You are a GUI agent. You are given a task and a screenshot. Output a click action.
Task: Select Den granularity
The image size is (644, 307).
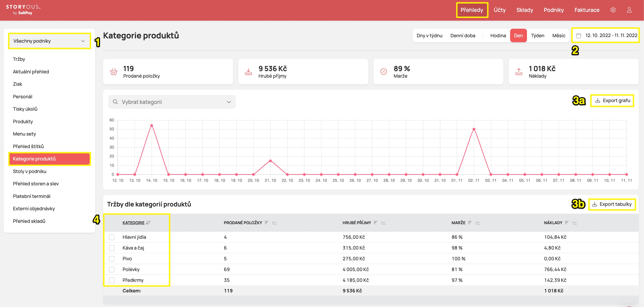(518, 35)
